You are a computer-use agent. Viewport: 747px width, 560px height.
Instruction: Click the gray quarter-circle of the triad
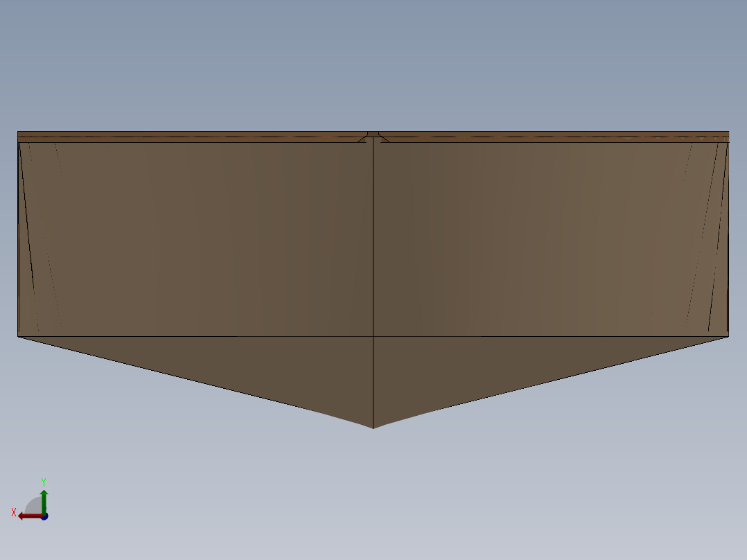click(33, 505)
